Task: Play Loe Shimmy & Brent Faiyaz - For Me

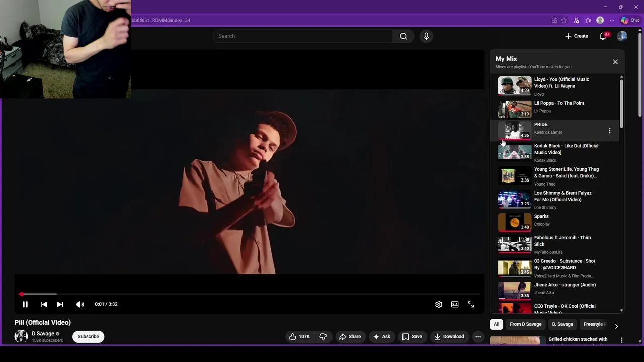Action: [x=553, y=199]
